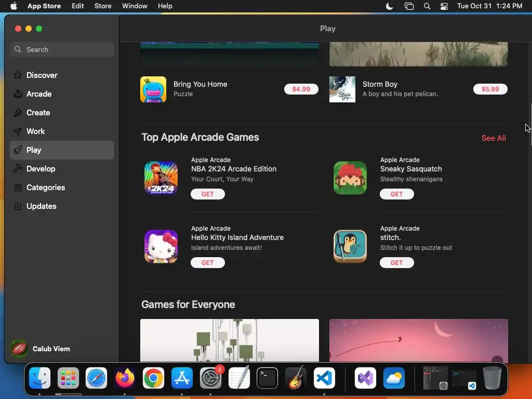Open Terminal from the Dock
532x399 pixels.
[x=268, y=378]
